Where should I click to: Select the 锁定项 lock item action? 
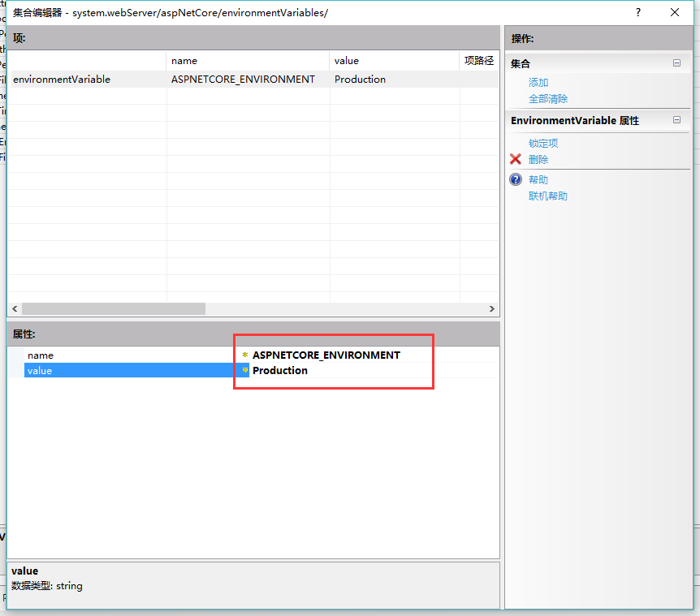tap(542, 143)
